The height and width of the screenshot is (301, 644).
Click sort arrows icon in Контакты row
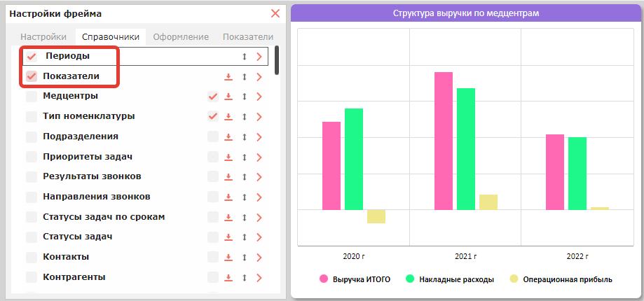click(245, 258)
